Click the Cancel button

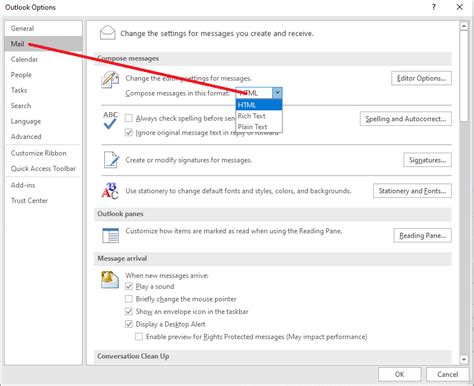coord(448,374)
